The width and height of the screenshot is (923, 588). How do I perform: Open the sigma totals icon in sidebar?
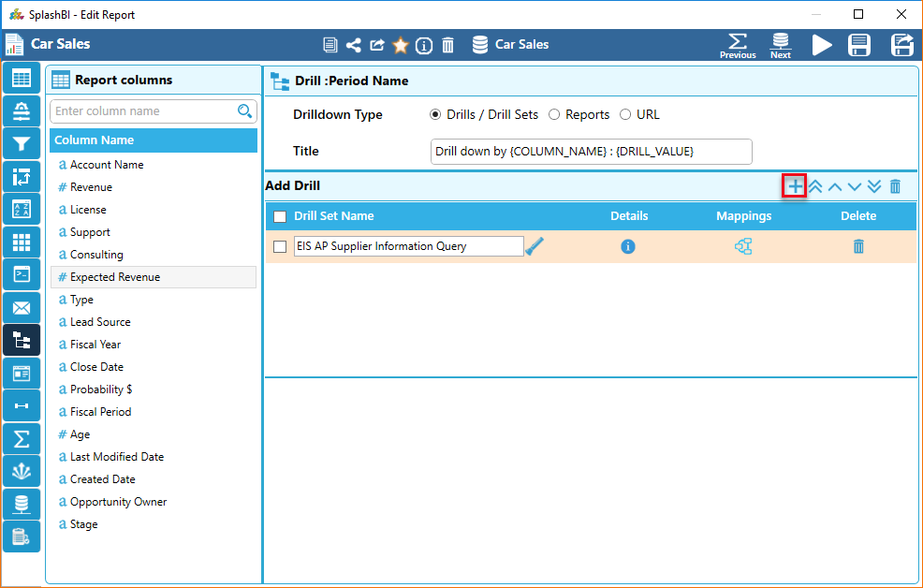click(x=22, y=438)
